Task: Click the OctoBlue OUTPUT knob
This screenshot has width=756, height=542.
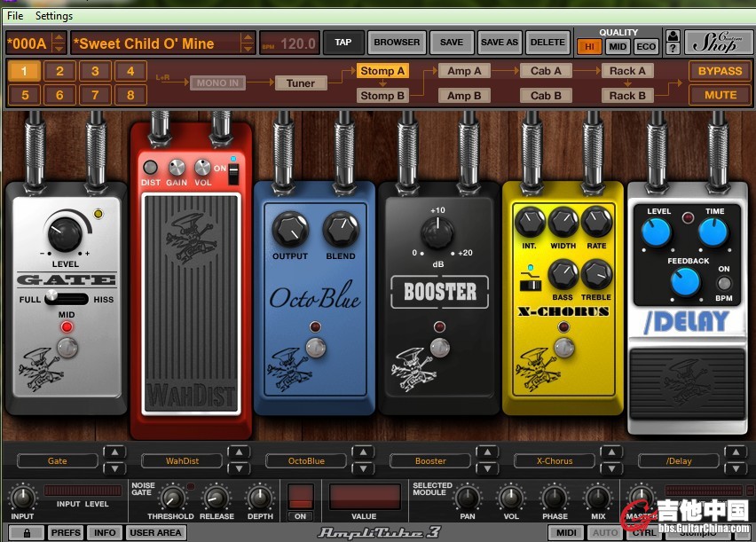Action: click(x=290, y=230)
